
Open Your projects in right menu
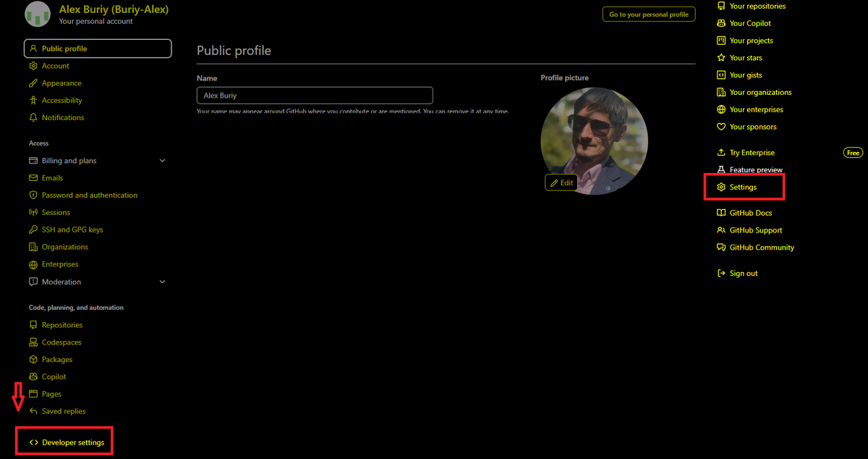752,41
